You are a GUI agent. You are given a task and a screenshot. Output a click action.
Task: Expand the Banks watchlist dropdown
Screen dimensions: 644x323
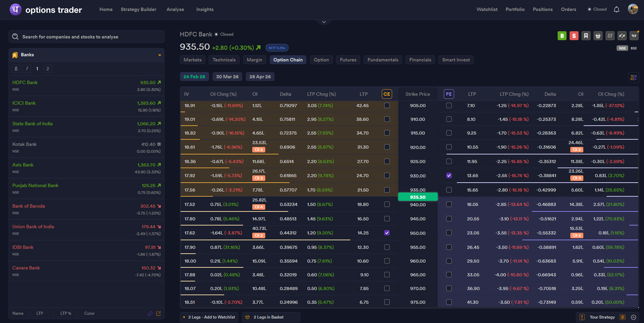(x=159, y=55)
